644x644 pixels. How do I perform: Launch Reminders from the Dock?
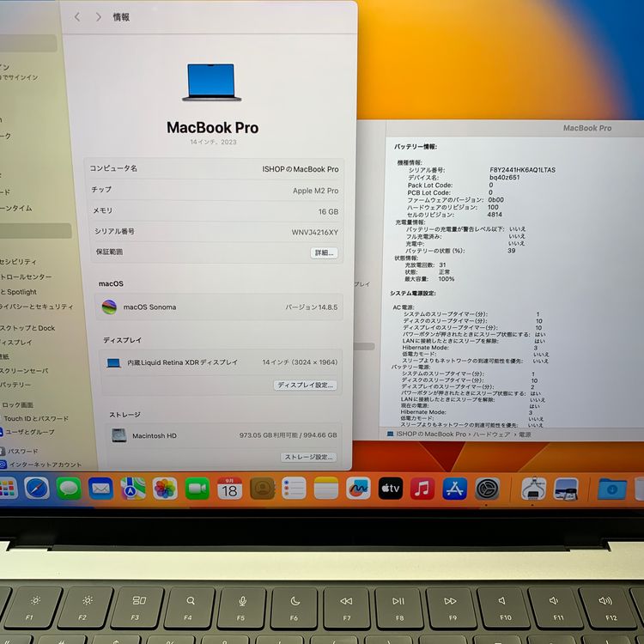[294, 489]
